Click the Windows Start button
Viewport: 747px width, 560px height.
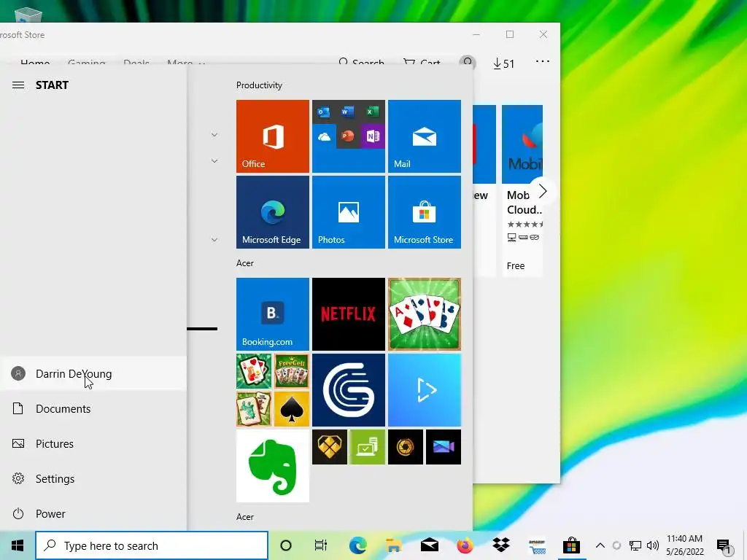click(18, 545)
